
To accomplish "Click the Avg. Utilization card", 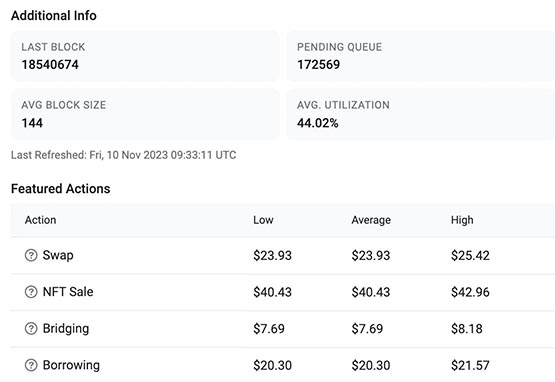I will tap(421, 114).
